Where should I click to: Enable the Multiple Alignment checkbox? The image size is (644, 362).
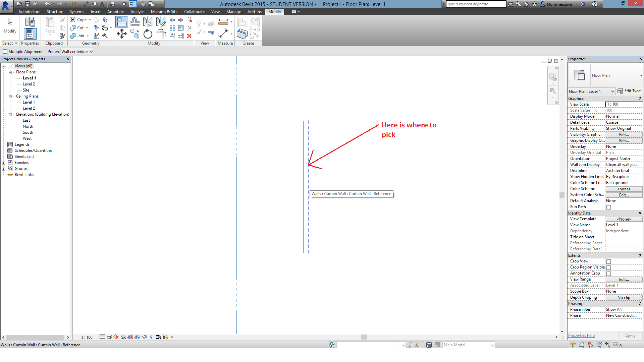(5, 51)
